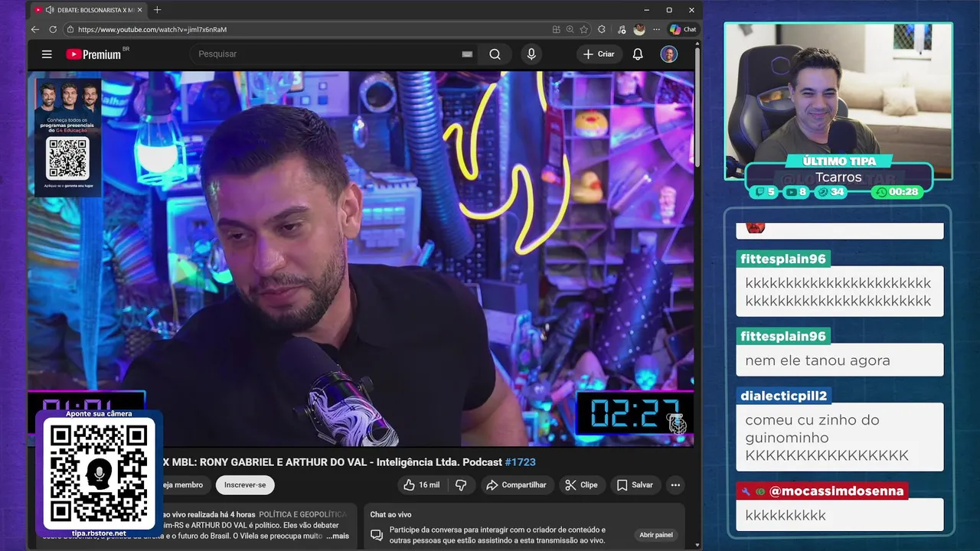Screen dimensions: 980x551
Task: Click the main video player
Action: click(361, 258)
